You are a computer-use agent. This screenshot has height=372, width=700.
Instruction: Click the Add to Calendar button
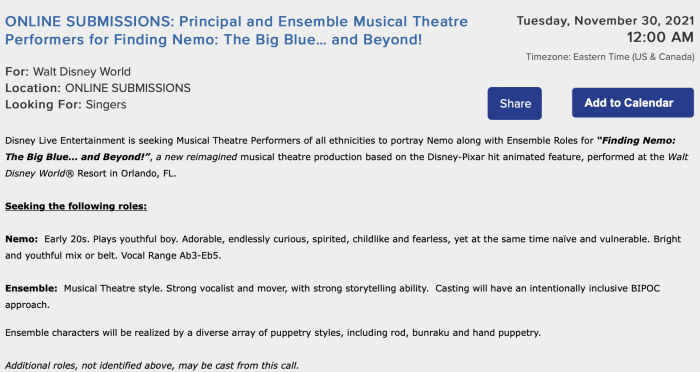pos(633,103)
